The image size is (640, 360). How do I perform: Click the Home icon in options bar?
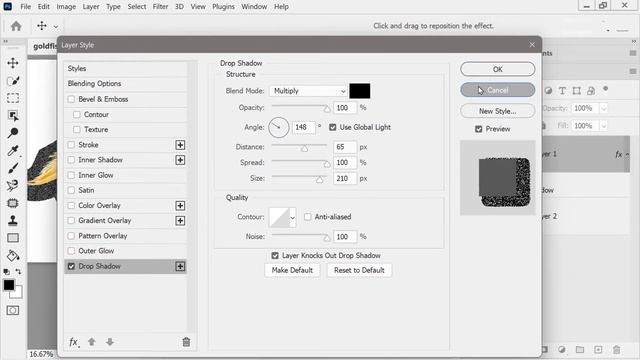[x=16, y=26]
